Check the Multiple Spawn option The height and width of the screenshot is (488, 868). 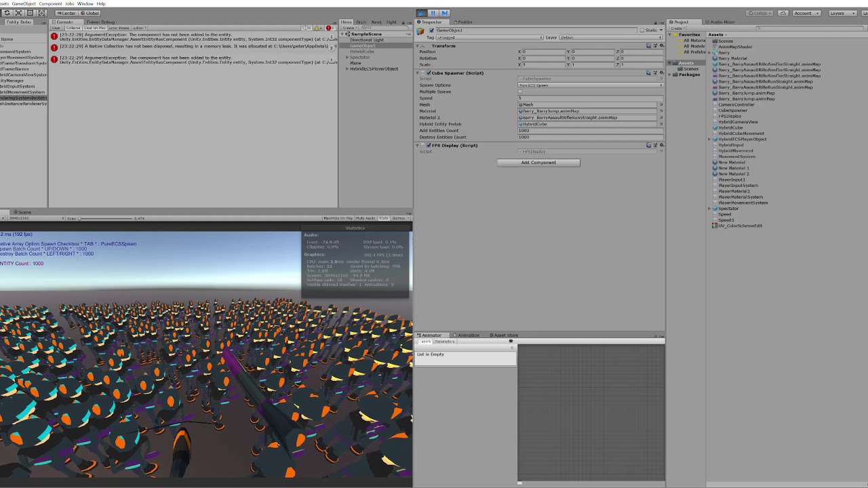click(520, 91)
